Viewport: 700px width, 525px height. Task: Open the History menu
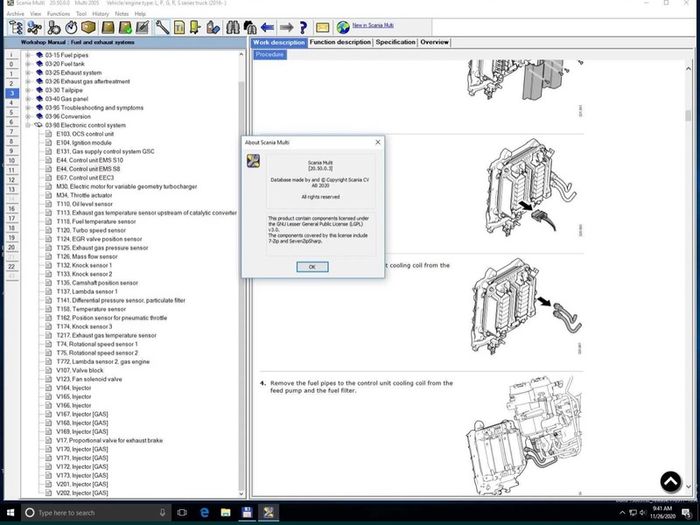coord(100,14)
